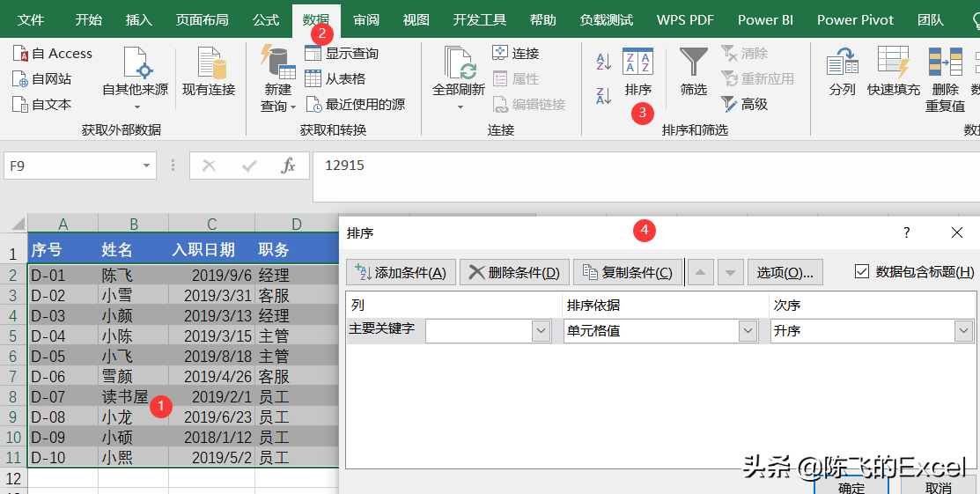Switch to Formulas (公式) tab
Screen dimensions: 980x494
click(x=266, y=20)
